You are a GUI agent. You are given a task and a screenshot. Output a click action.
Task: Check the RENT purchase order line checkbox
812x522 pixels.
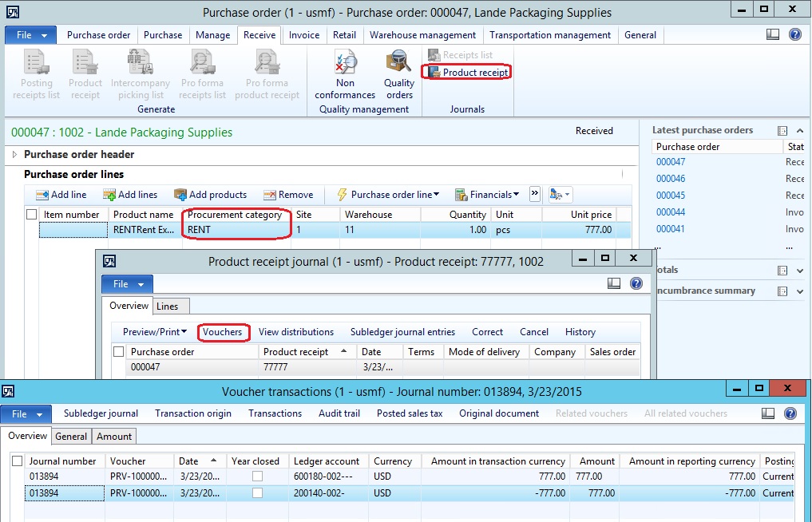click(32, 230)
